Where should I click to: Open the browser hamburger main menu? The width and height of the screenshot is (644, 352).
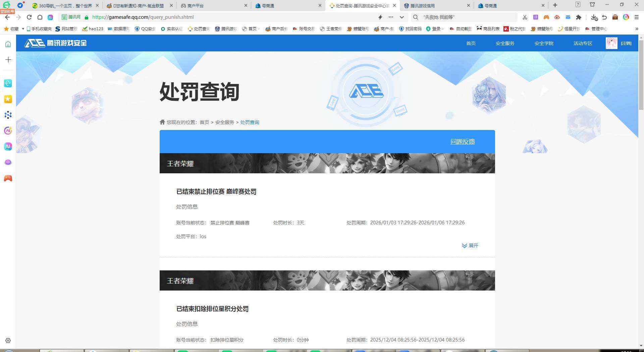pyautogui.click(x=637, y=17)
